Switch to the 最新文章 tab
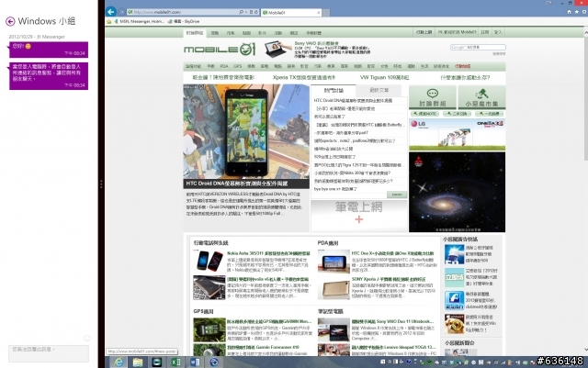The height and width of the screenshot is (368, 588). pyautogui.click(x=379, y=90)
